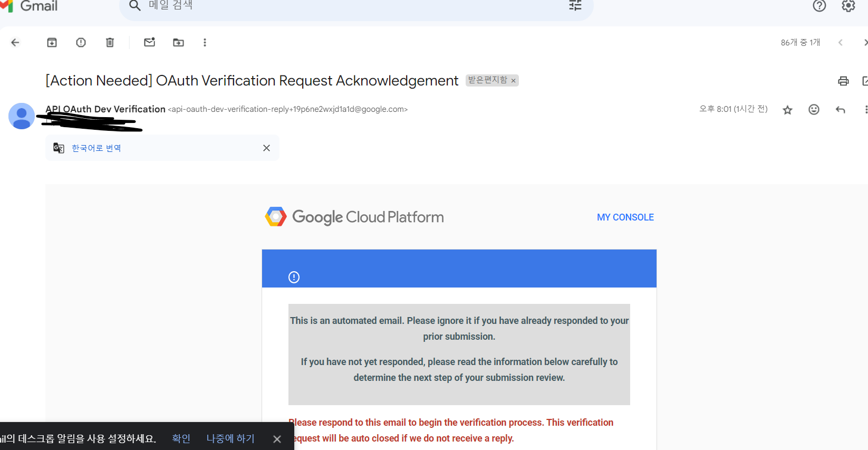Click the 오후 8:01 timestamp
The height and width of the screenshot is (450, 868).
733,109
